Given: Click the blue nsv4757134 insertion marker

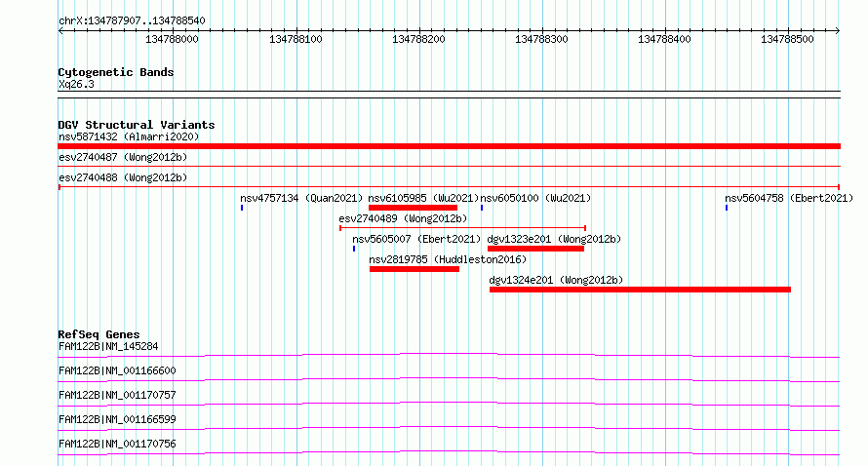Looking at the screenshot, I should coord(242,208).
